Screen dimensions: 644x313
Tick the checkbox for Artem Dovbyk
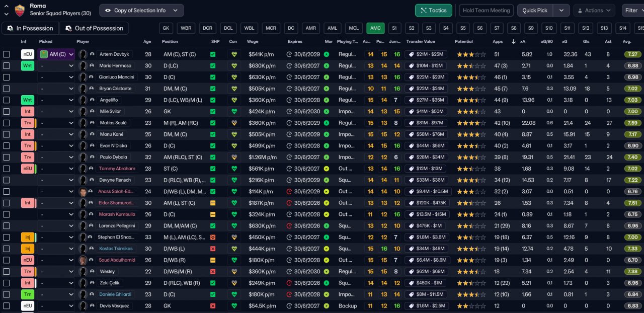pos(7,54)
